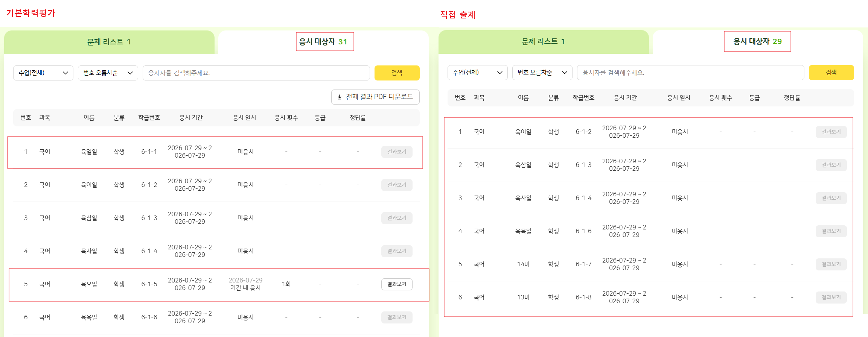Focus right 응시자 search input field
The image size is (868, 337).
pyautogui.click(x=691, y=73)
